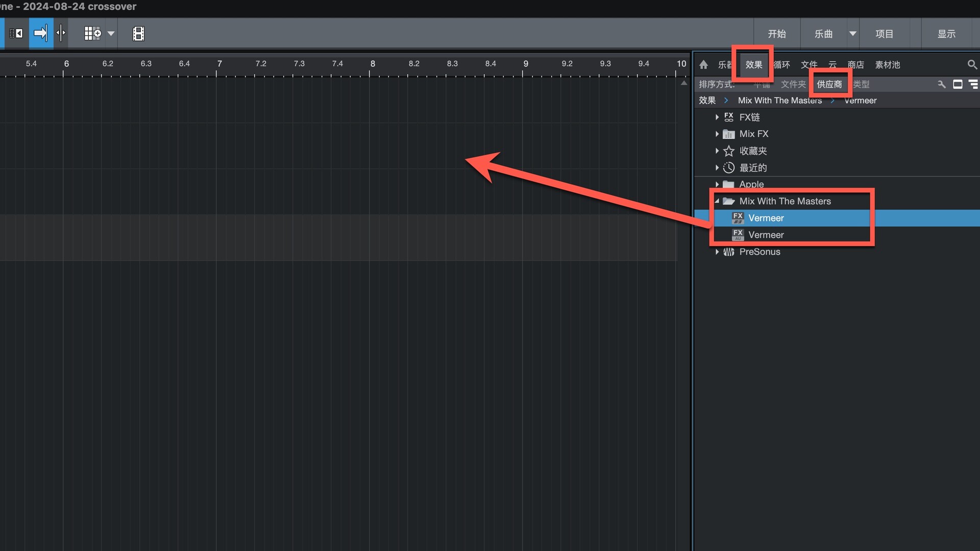The width and height of the screenshot is (980, 551).
Task: Switch to the 素材池 browser tab
Action: (x=887, y=65)
